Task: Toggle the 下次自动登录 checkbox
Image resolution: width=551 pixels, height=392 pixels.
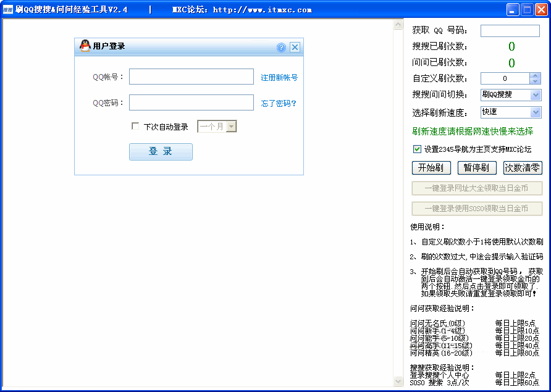Action: pos(136,127)
